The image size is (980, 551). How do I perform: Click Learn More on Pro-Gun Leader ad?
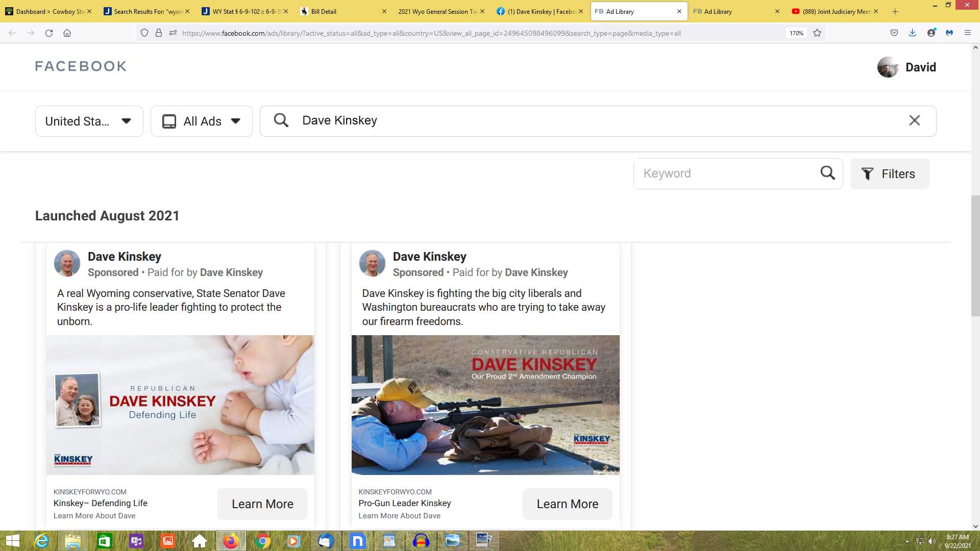(567, 504)
